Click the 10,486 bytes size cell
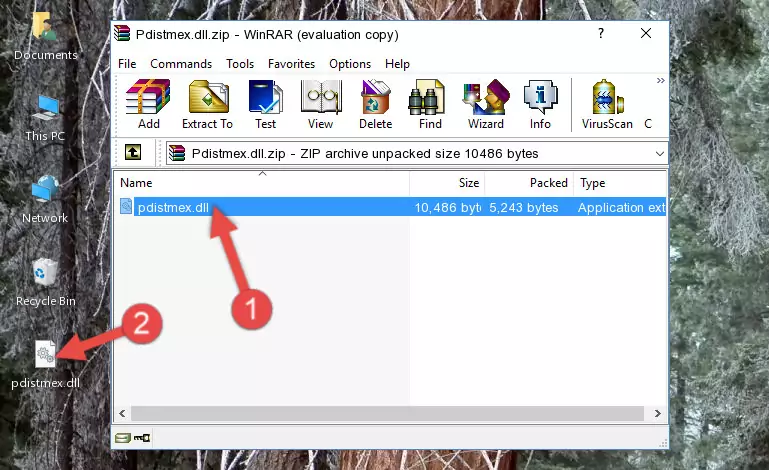Screen dimensions: 769x470 pos(447,208)
